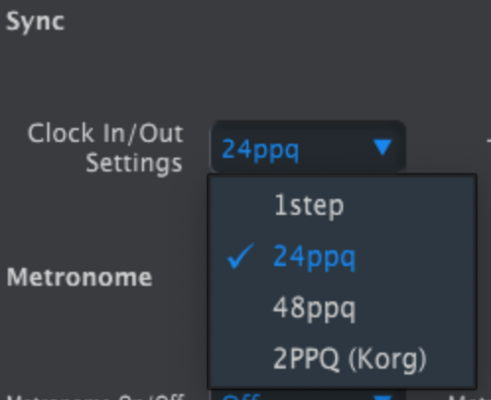The image size is (491, 400).
Task: Click the 24ppq value in the combo field
Action: tap(260, 149)
